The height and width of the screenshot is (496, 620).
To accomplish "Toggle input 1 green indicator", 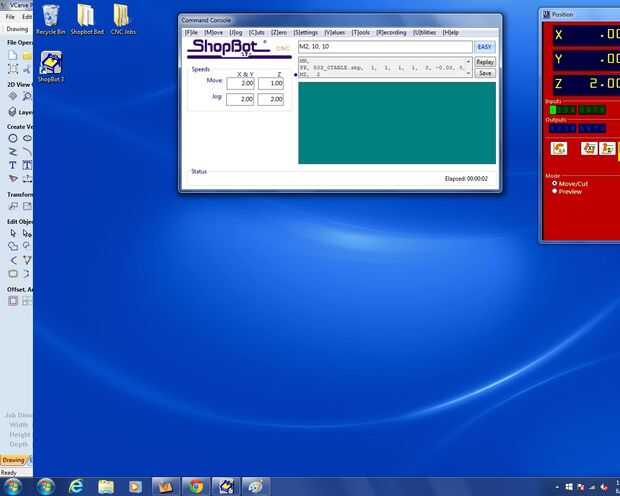I will 553,110.
